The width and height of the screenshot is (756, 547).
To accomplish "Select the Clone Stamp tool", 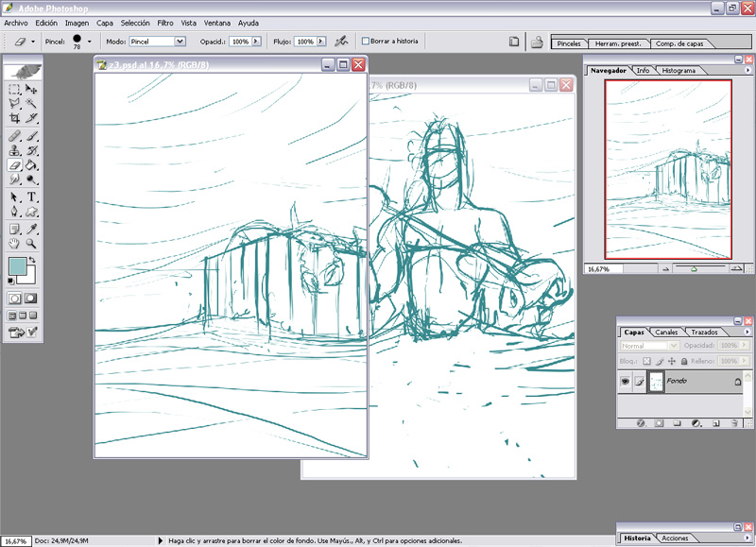I will (x=14, y=150).
